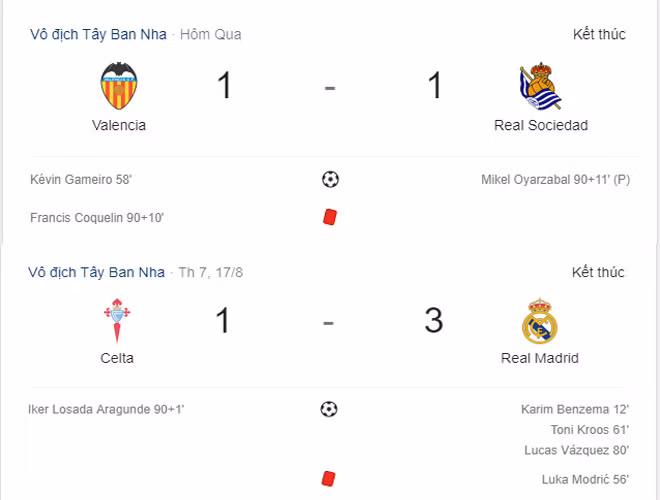
Task: Click Francis Coquelin 90+10' red card entry
Action: [x=97, y=217]
